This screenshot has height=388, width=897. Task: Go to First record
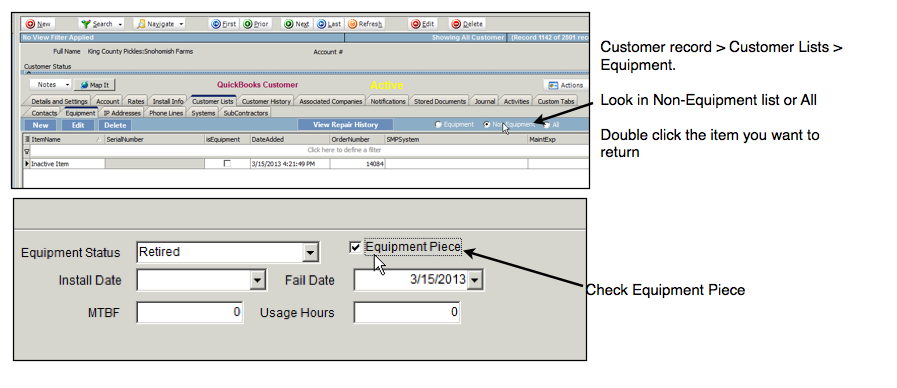click(224, 24)
